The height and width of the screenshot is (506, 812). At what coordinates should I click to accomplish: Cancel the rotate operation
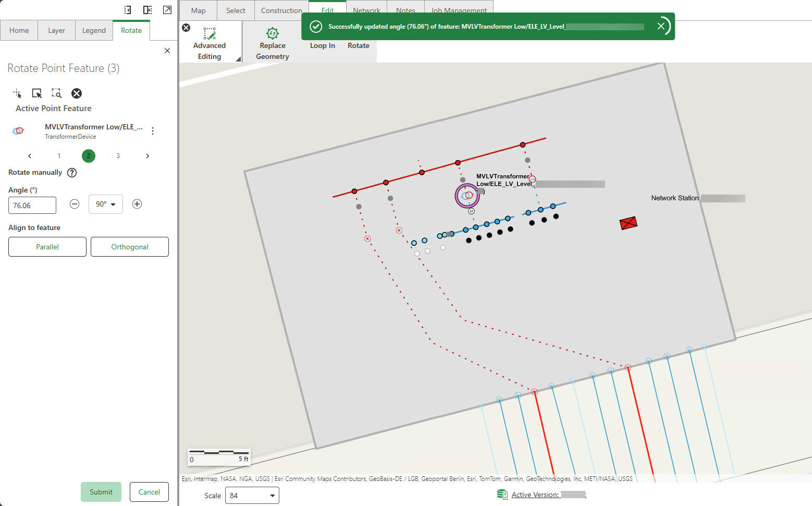pos(149,492)
